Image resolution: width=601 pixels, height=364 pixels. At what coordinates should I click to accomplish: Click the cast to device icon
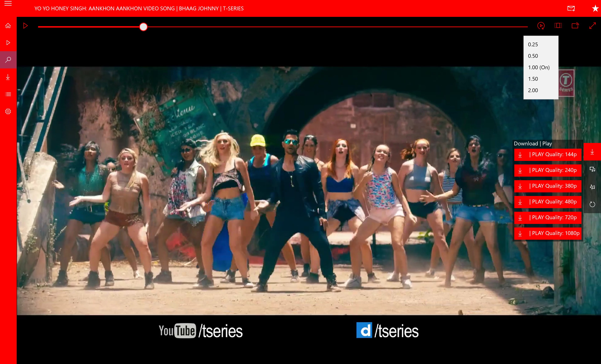(575, 26)
